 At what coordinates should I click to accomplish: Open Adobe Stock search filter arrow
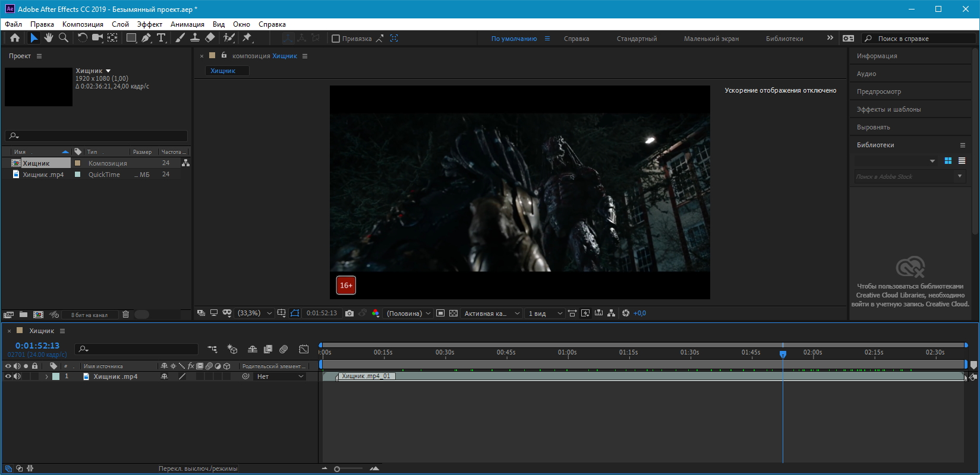(x=960, y=176)
